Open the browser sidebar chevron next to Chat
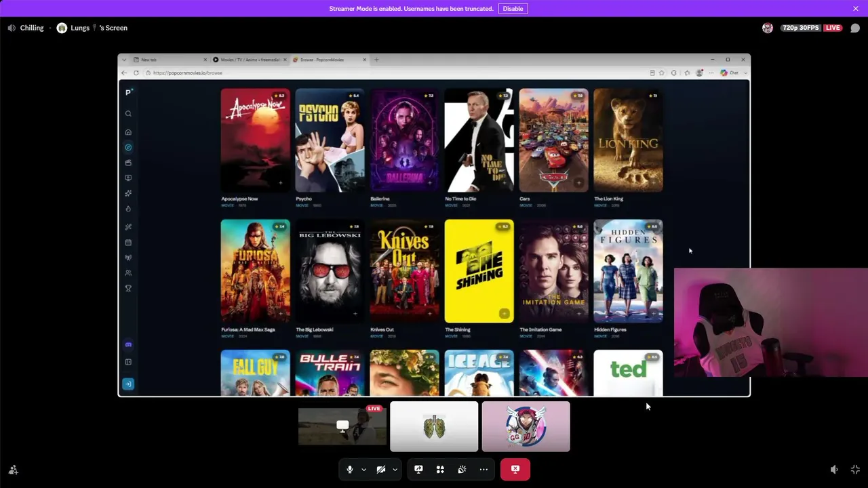 pos(744,73)
